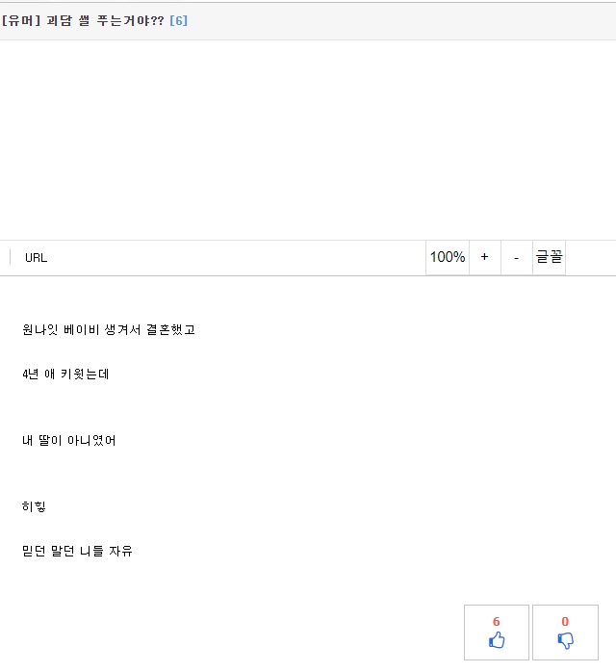Image resolution: width=616 pixels, height=672 pixels.
Task: Click the word 히힝 in the post
Action: coord(34,506)
